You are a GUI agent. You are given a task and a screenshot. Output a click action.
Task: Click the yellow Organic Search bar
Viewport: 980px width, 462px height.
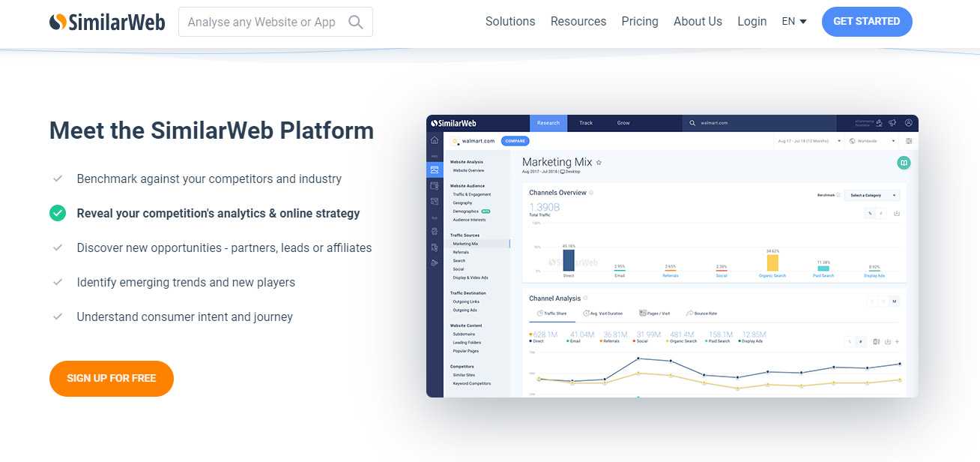click(x=772, y=262)
